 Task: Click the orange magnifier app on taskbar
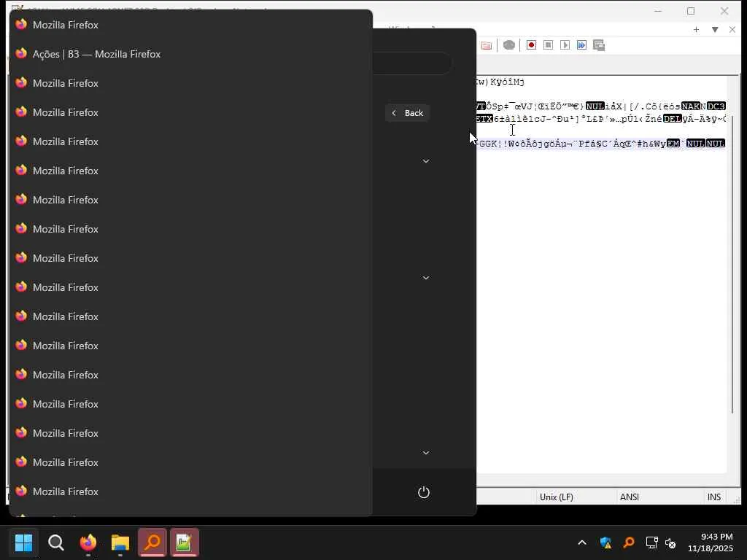[x=152, y=542]
